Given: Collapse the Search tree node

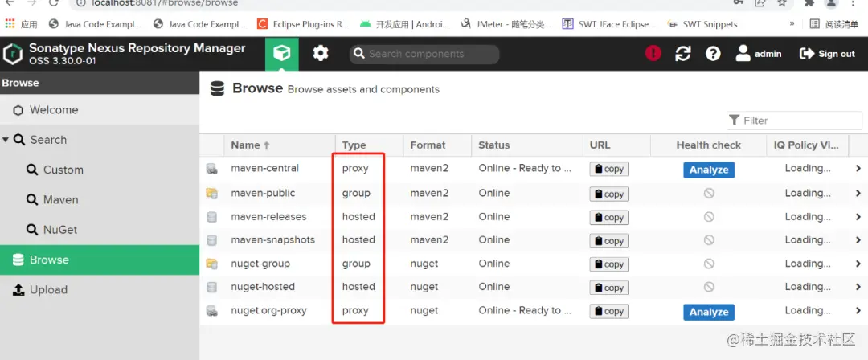Looking at the screenshot, I should [6, 140].
